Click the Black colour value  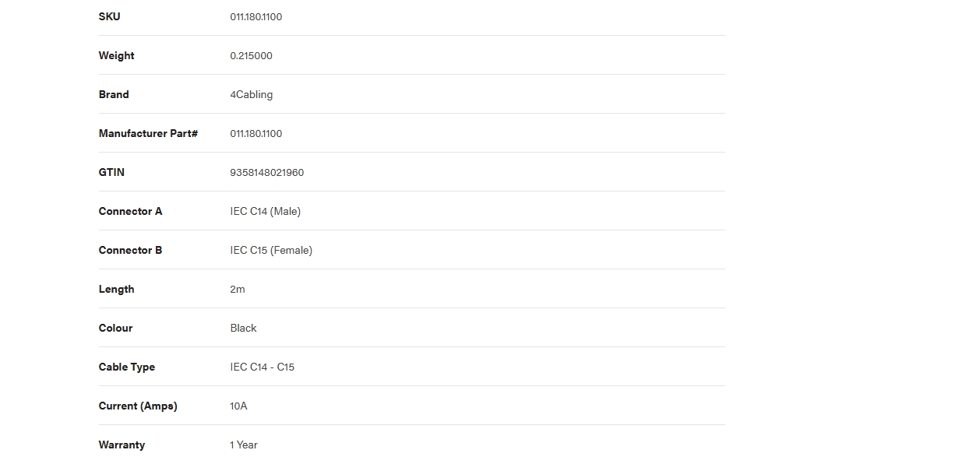243,328
